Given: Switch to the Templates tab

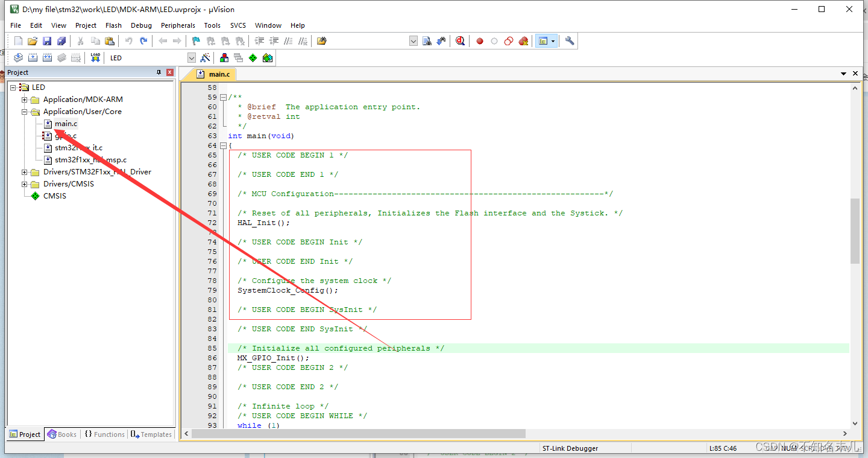Looking at the screenshot, I should [x=151, y=434].
